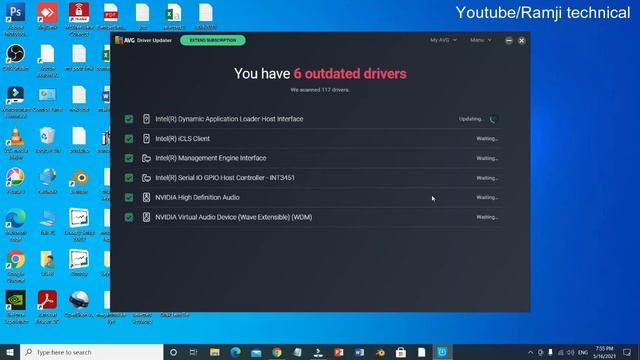The width and height of the screenshot is (640, 360).
Task: Click device icon beside Intel iCLS Client
Action: pos(146,138)
